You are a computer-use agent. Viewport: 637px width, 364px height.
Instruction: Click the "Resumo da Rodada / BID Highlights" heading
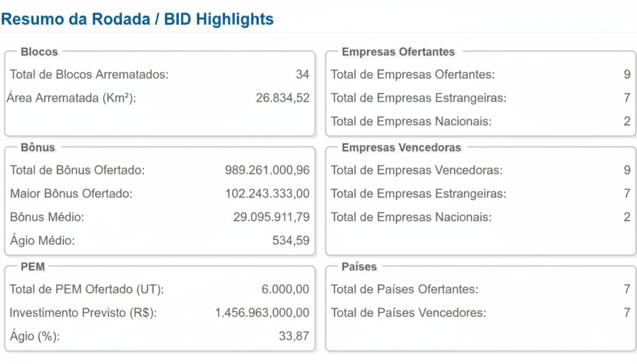[137, 19]
